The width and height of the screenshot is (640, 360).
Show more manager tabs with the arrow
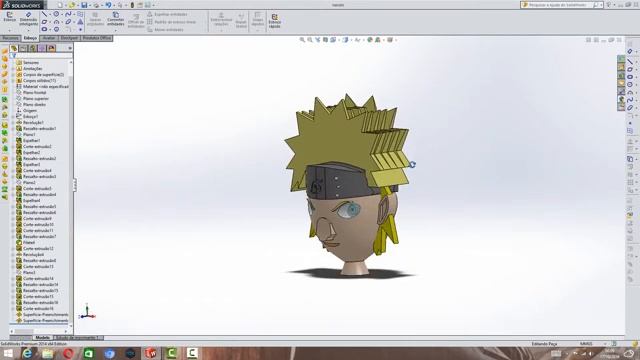coord(70,48)
